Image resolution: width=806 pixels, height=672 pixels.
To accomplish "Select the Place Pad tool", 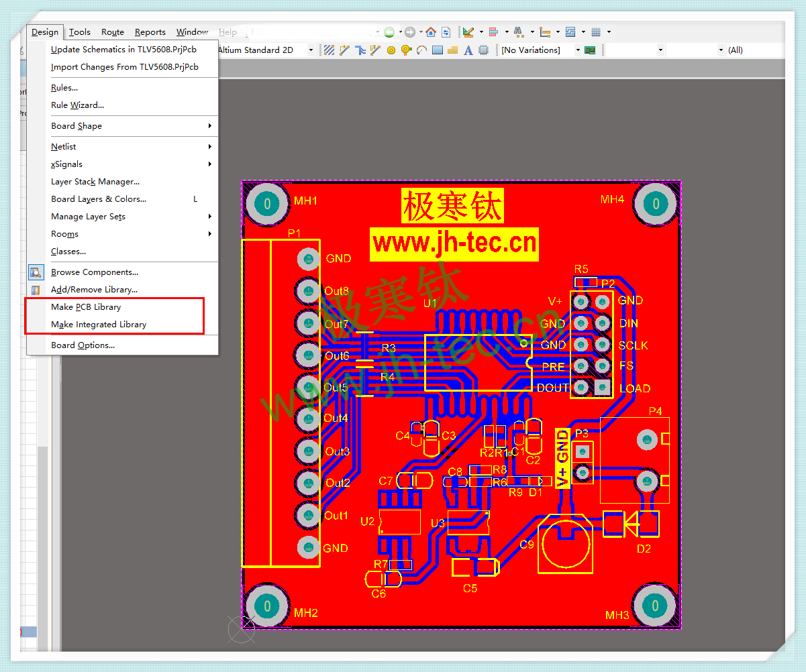I will coord(391,50).
